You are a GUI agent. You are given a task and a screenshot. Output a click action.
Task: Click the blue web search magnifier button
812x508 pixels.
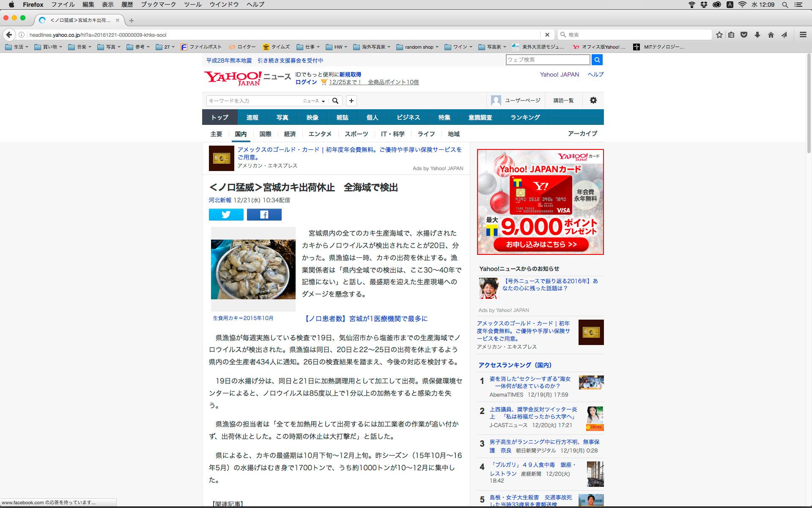click(x=597, y=60)
